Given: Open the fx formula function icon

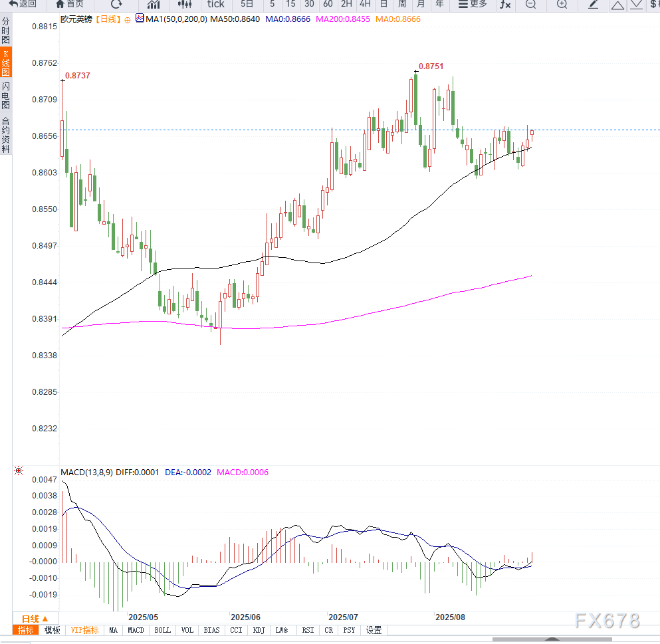Looking at the screenshot, I should point(505,4).
